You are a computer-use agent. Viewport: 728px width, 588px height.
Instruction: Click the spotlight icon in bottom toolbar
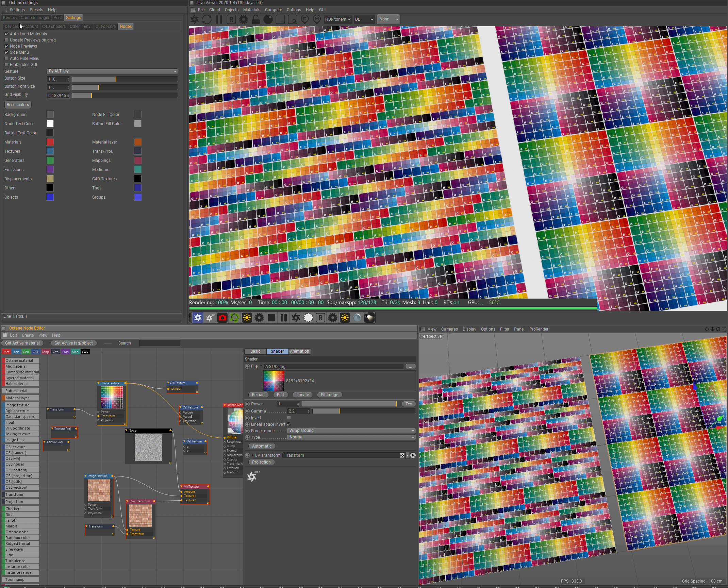click(369, 318)
